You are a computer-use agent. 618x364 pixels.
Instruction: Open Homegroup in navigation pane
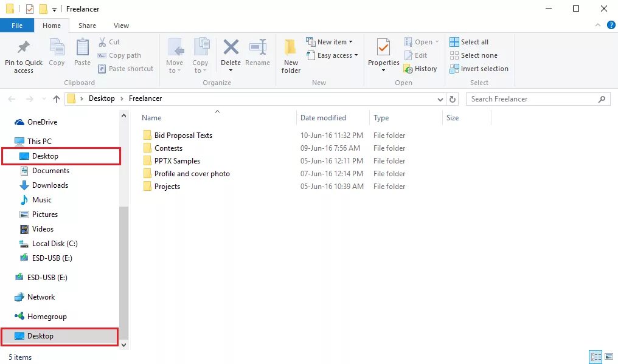coord(41,317)
